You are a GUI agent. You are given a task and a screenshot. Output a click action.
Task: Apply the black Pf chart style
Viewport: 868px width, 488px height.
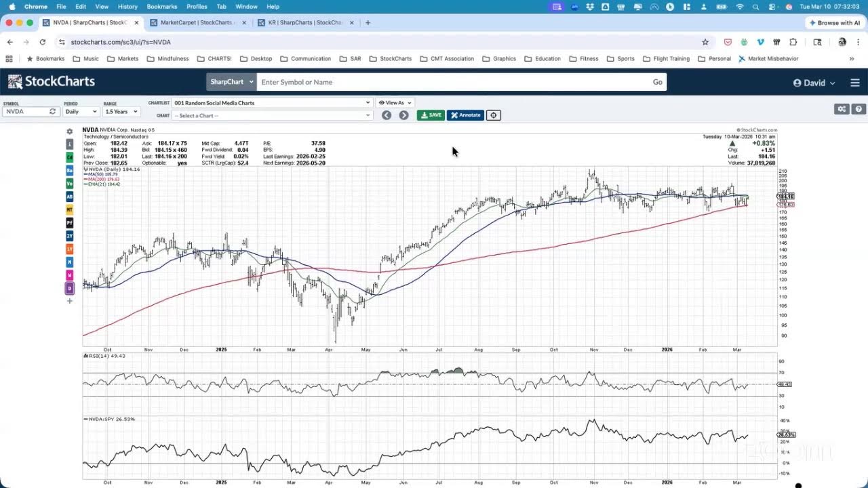(x=69, y=222)
